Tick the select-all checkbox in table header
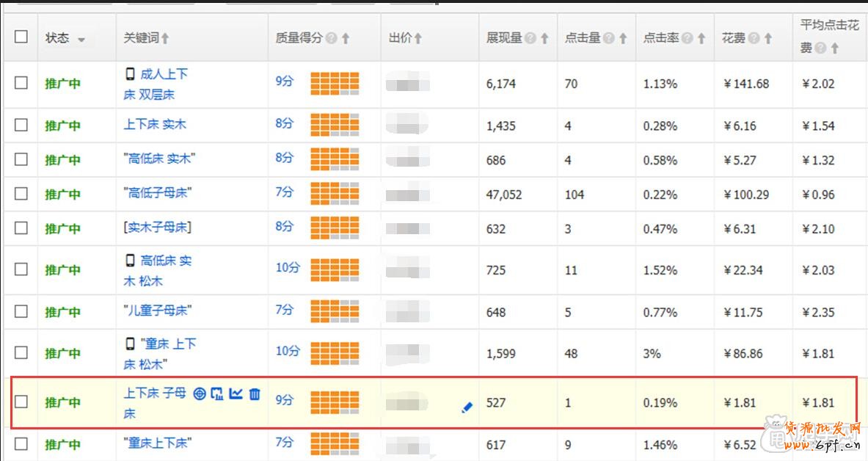 click(x=21, y=37)
